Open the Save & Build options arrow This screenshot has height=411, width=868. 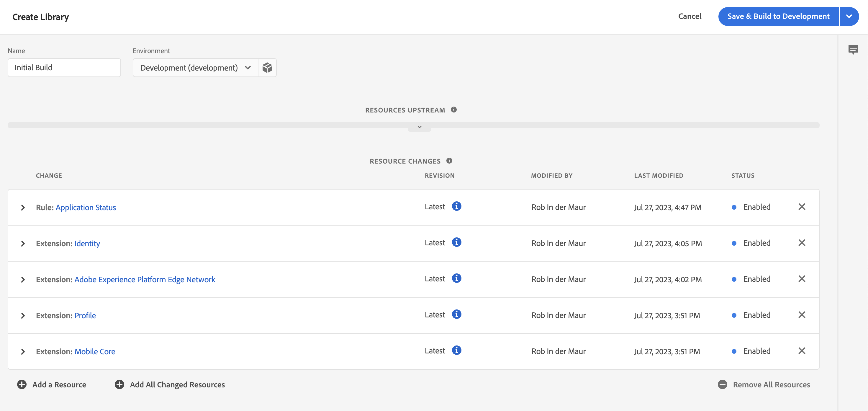click(849, 16)
